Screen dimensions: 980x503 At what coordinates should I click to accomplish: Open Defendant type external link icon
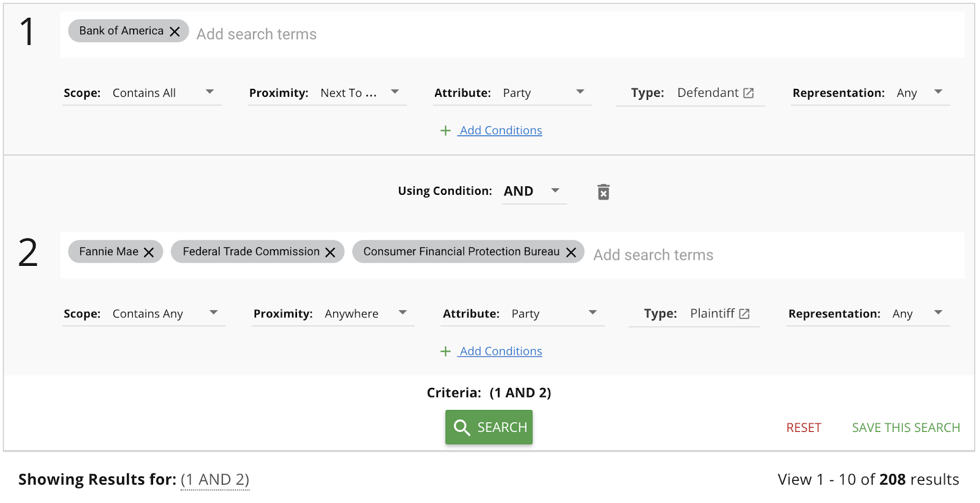pos(748,93)
